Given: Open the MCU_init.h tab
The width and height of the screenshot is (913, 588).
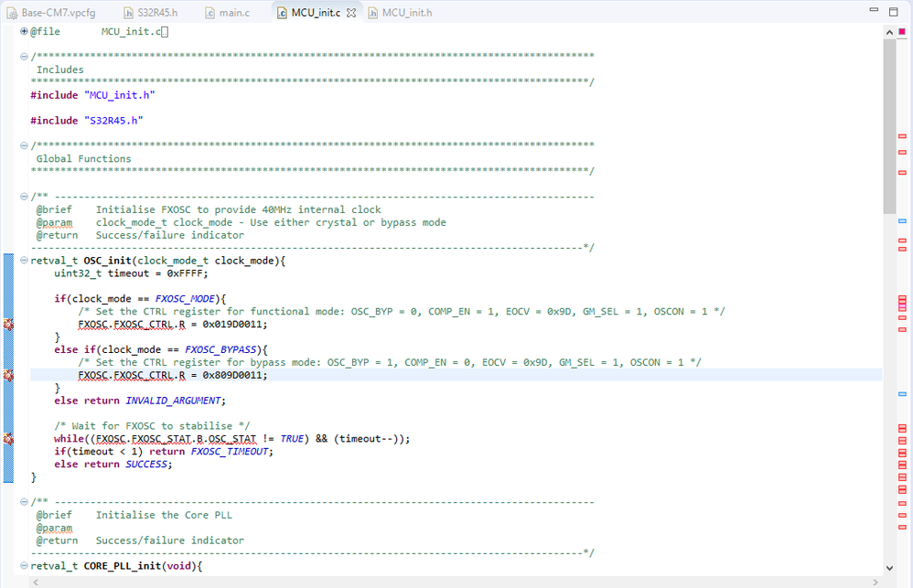Looking at the screenshot, I should tap(400, 12).
